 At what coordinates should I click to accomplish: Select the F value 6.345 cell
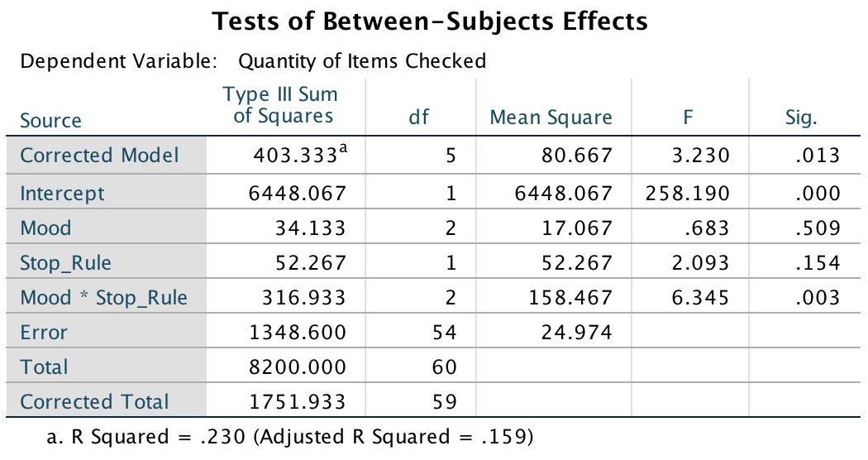(x=700, y=298)
